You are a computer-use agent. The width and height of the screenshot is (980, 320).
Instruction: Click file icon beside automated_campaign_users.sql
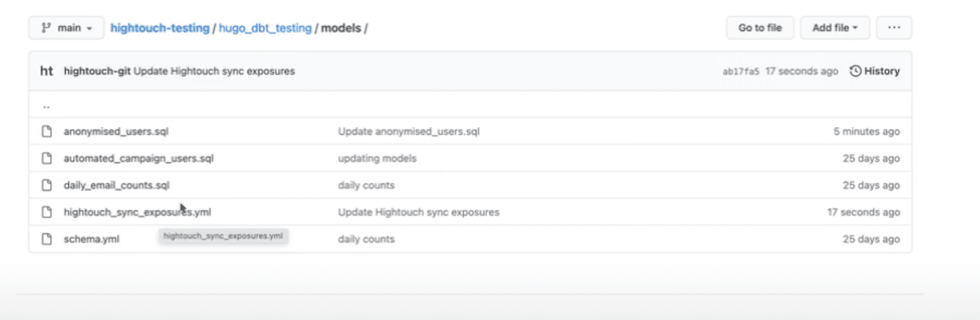(x=46, y=158)
